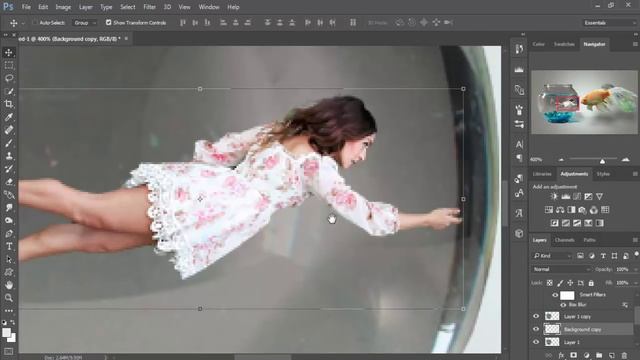
Task: Toggle Smart Filters visibility eye
Action: [x=555, y=295]
